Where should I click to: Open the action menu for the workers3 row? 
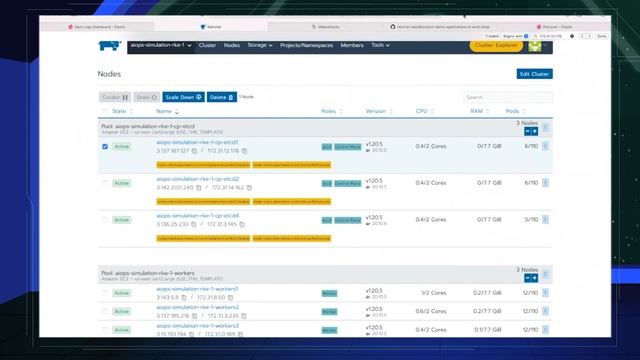[x=545, y=329]
